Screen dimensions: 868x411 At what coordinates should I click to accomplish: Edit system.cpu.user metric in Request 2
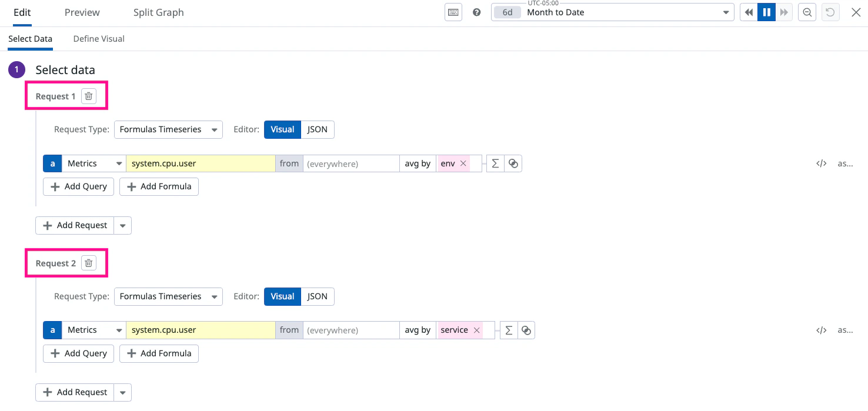201,330
